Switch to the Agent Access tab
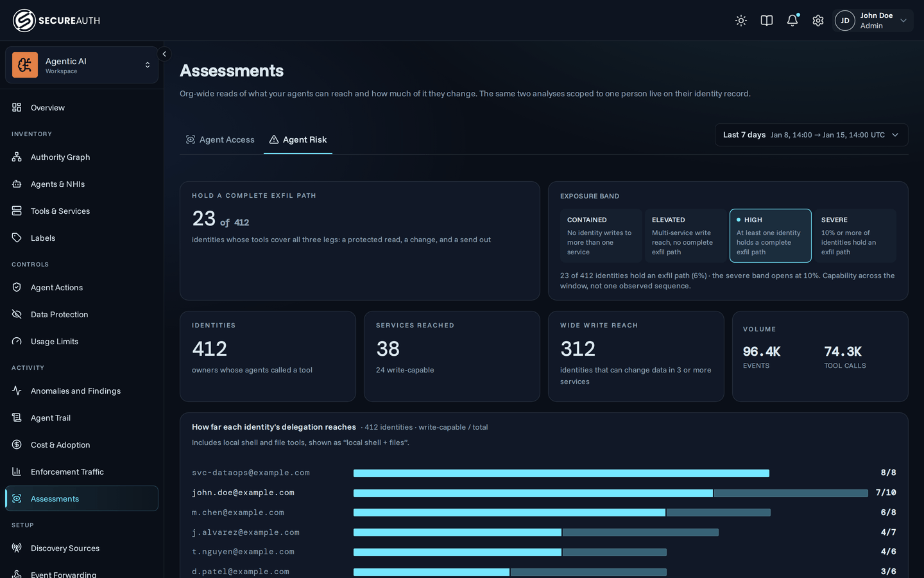 point(220,139)
